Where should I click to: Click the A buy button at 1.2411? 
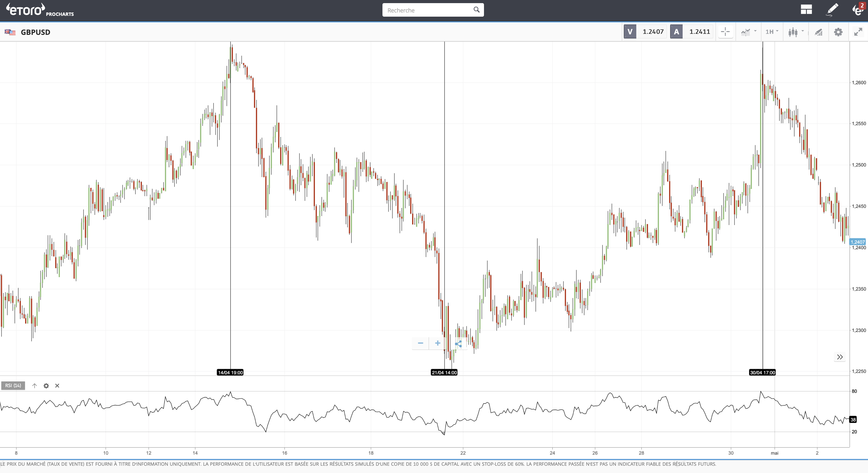point(691,32)
